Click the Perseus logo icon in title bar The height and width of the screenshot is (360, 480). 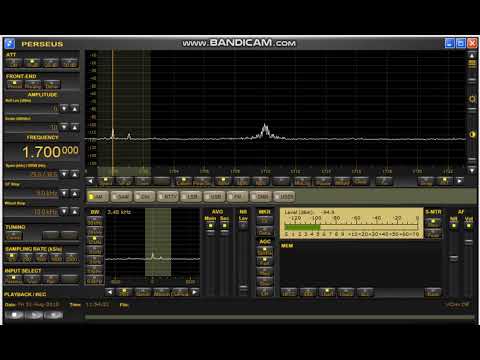[x=10, y=43]
